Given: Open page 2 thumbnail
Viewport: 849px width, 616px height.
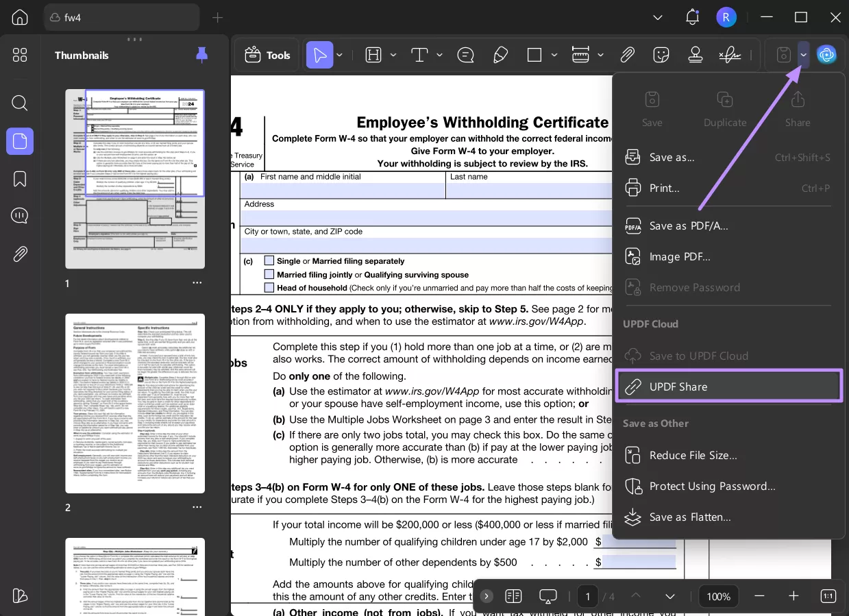Looking at the screenshot, I should tap(135, 403).
